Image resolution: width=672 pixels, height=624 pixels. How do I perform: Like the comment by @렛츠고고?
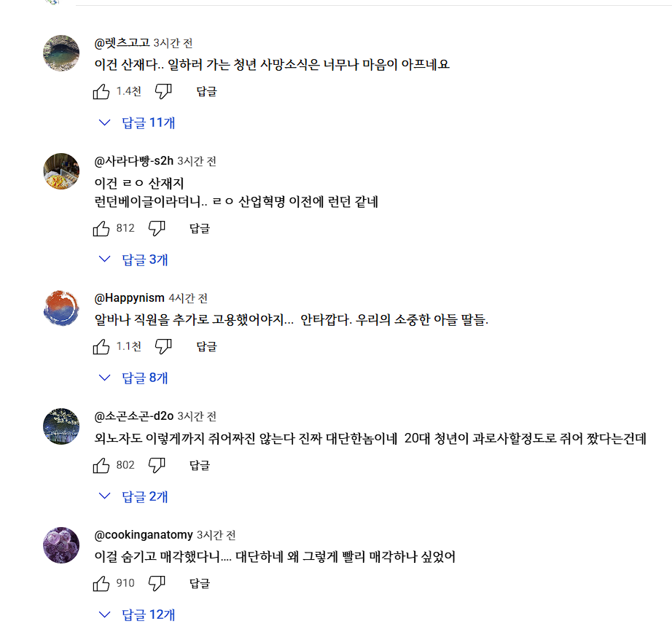click(101, 92)
